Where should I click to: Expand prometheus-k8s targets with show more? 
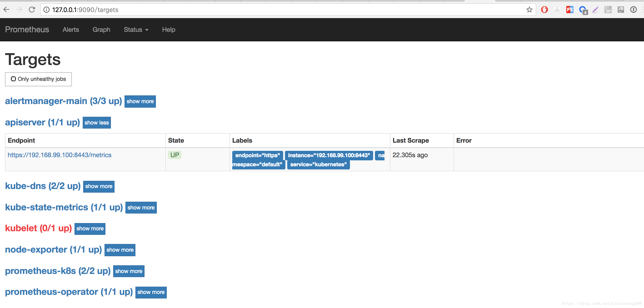click(129, 271)
